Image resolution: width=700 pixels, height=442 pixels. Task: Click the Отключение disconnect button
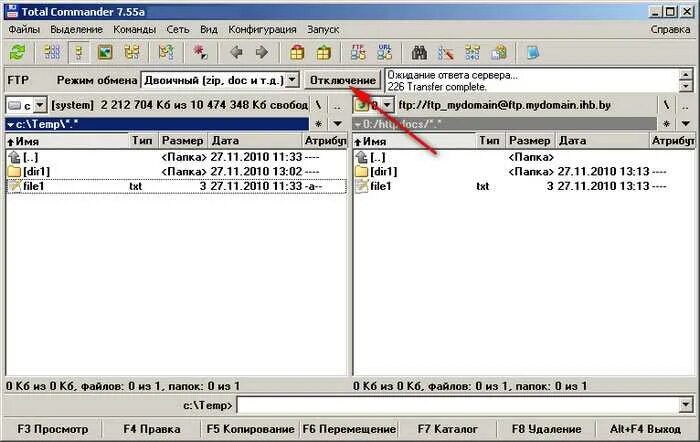point(343,80)
